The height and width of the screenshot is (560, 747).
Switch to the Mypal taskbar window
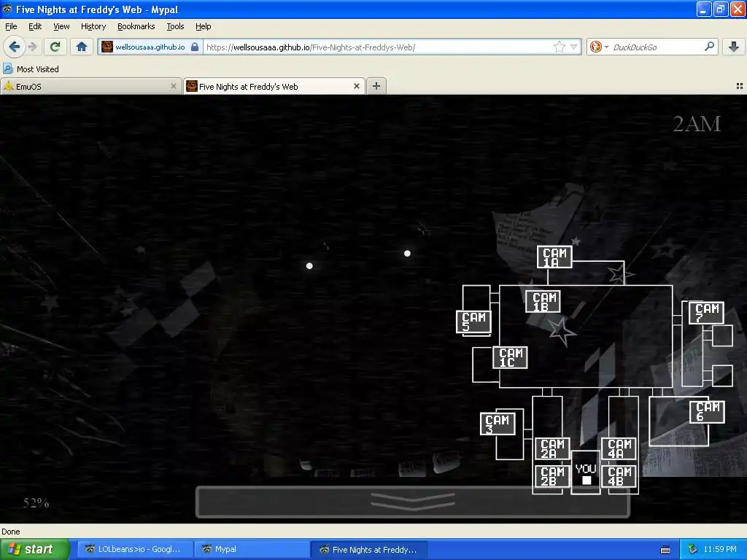coord(252,550)
